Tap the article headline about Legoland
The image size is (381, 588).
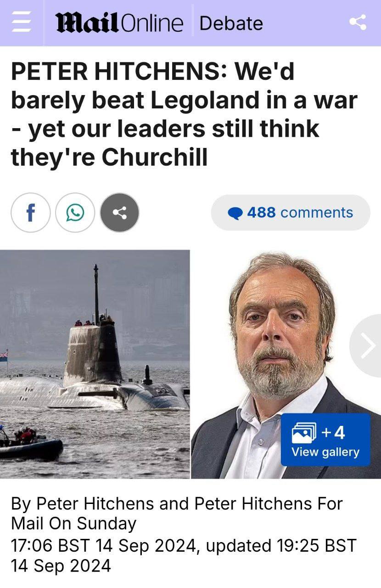[x=184, y=115]
